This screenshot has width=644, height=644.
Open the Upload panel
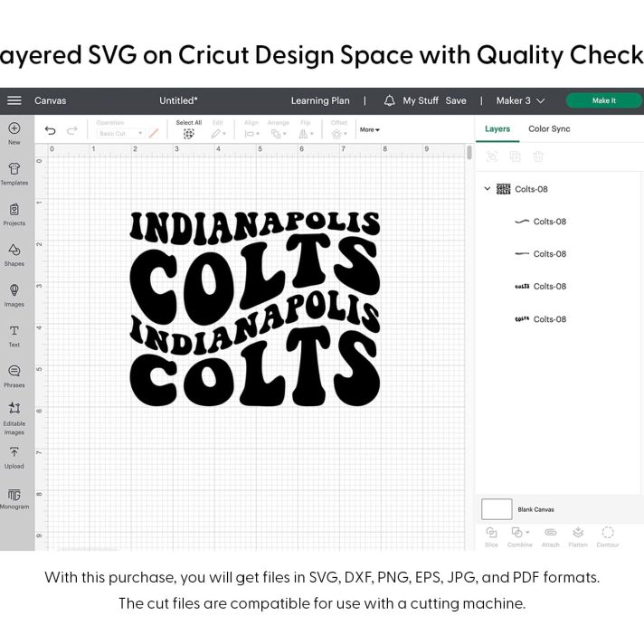[x=14, y=458]
